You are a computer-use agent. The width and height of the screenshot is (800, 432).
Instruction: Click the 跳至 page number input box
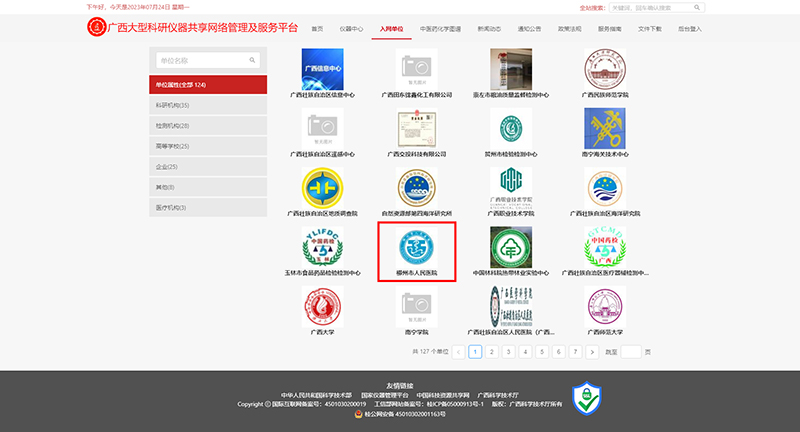(x=630, y=352)
